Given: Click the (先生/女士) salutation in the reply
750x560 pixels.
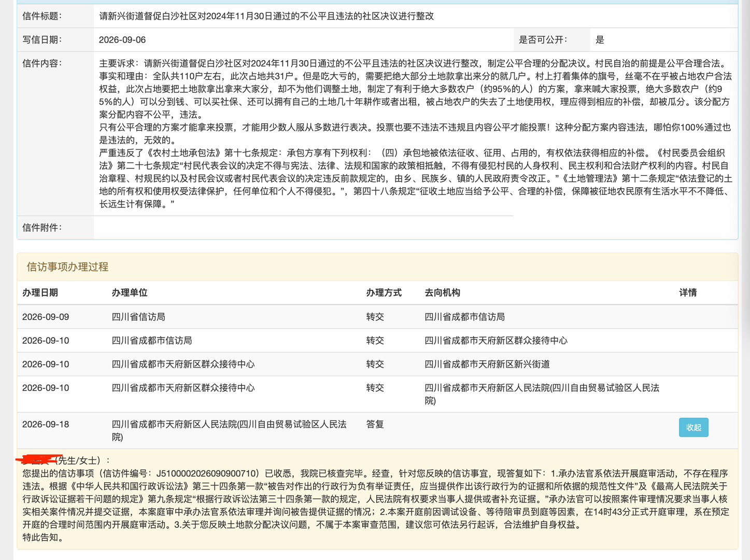Looking at the screenshot, I should click(82, 460).
